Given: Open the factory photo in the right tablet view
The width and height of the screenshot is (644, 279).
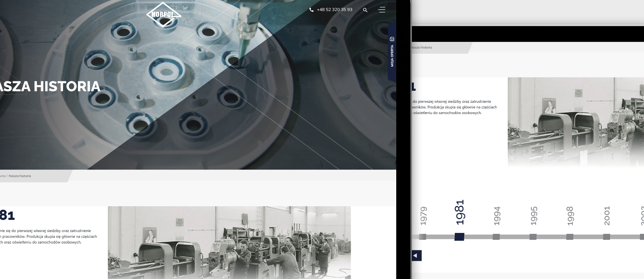Looking at the screenshot, I should coord(576,122).
